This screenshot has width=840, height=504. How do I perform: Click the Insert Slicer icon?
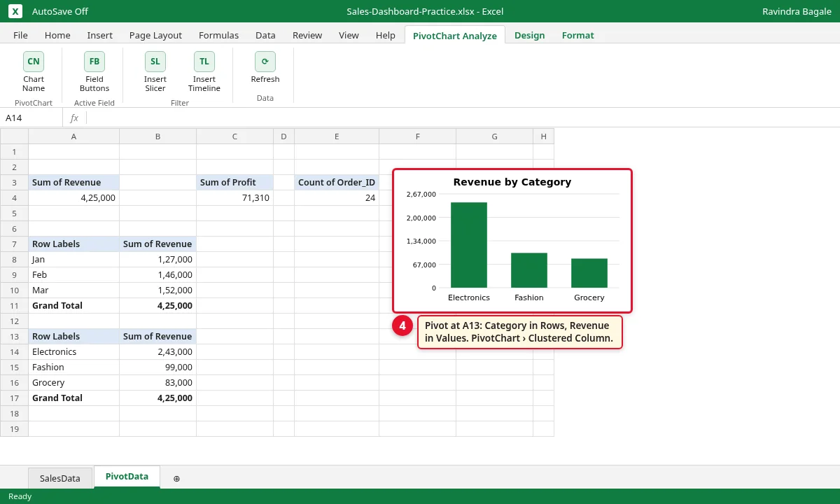[155, 61]
